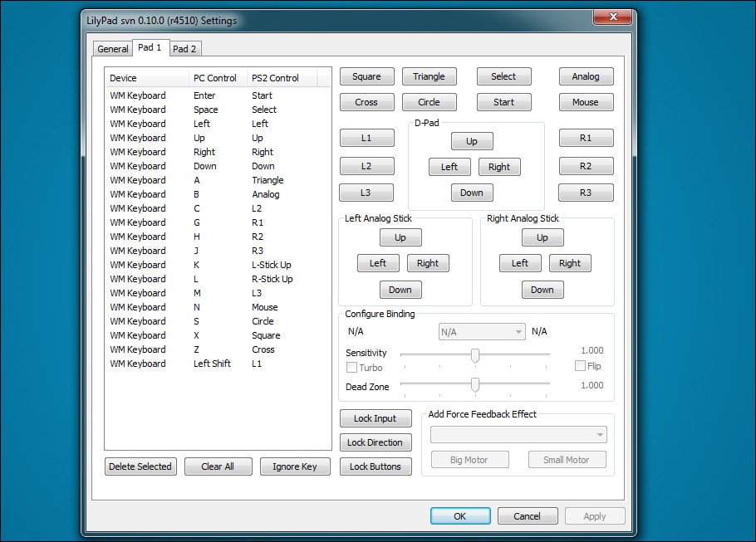The image size is (756, 542).
Task: Click the Dead Zone slider handle
Action: click(475, 384)
